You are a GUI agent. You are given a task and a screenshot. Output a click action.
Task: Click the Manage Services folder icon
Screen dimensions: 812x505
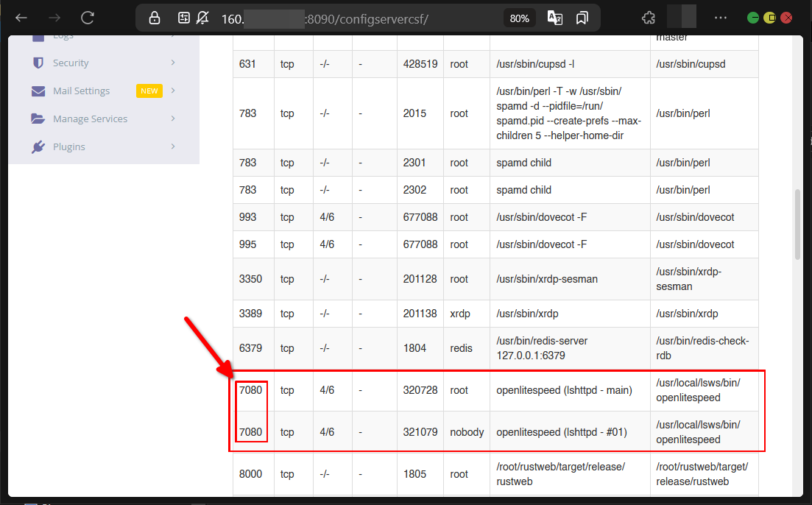[x=38, y=119]
